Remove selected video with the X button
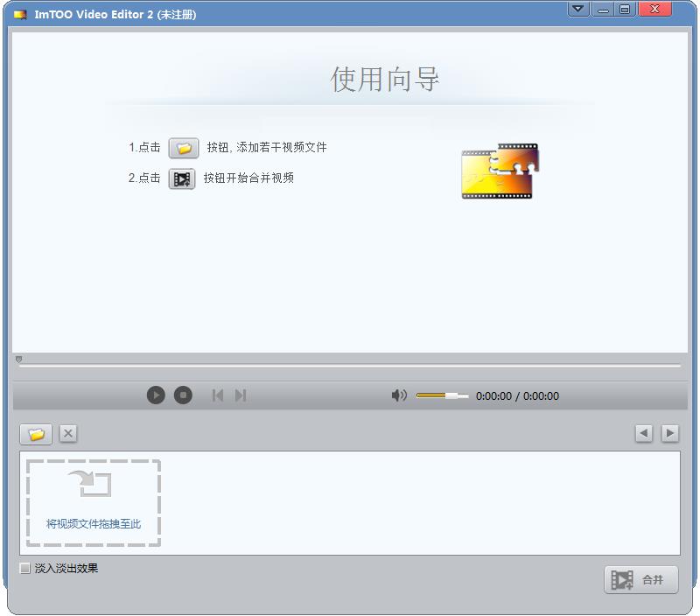Screen dimensions: 700x616 pyautogui.click(x=68, y=433)
